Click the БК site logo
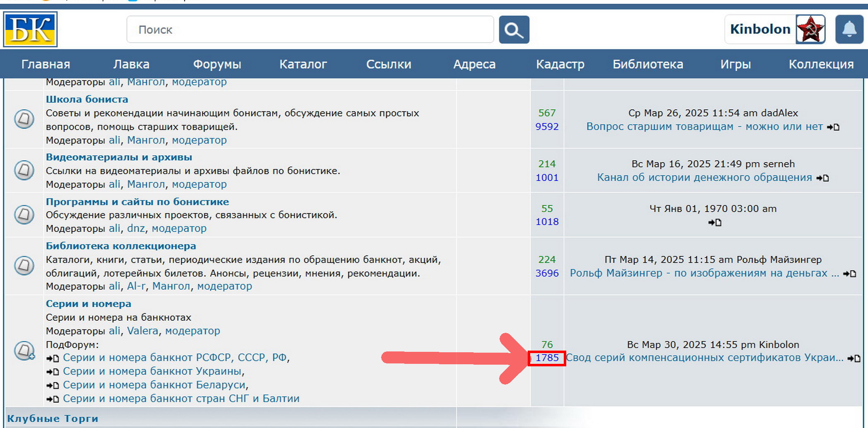 point(30,29)
